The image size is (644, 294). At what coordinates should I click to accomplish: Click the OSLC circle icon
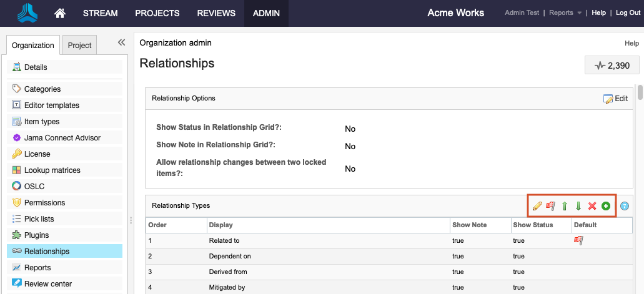coord(16,187)
